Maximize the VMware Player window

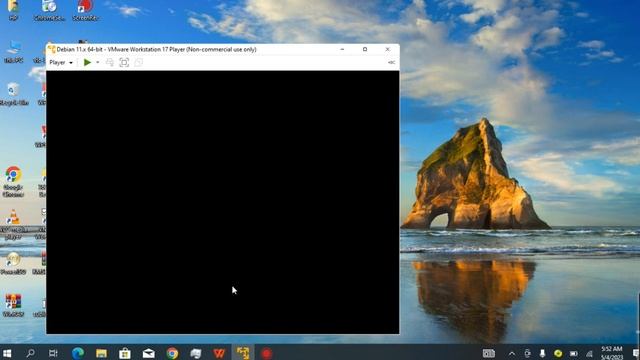coord(365,49)
